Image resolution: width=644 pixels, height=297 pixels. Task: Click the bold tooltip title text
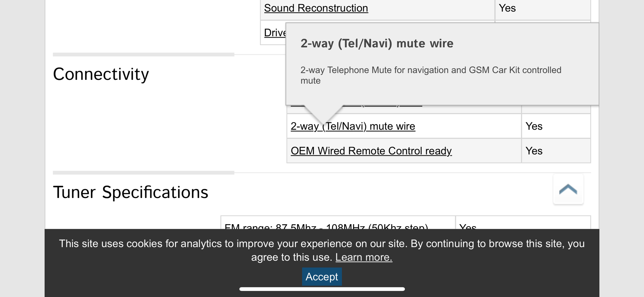point(377,44)
